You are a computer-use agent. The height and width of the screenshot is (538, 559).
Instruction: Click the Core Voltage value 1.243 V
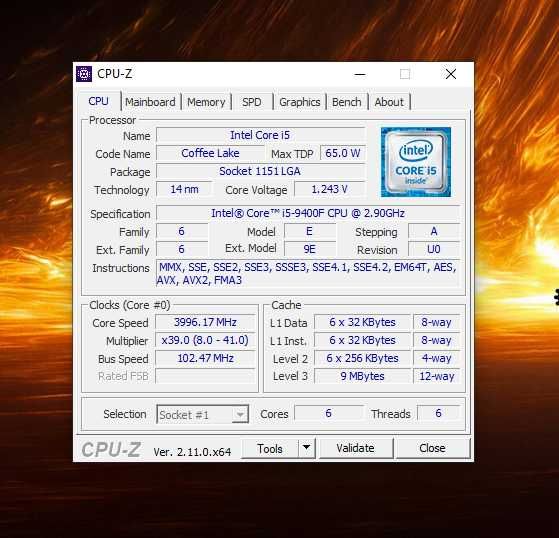pyautogui.click(x=330, y=189)
